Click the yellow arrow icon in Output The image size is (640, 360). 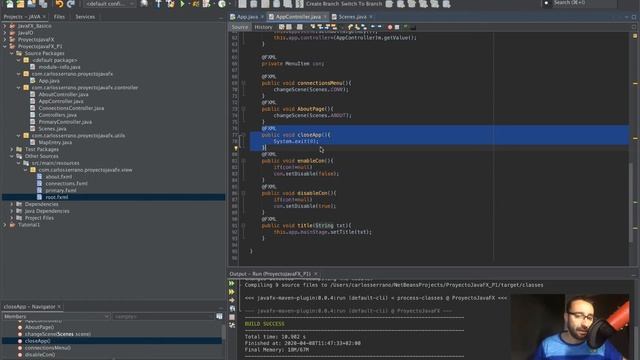coord(232,300)
